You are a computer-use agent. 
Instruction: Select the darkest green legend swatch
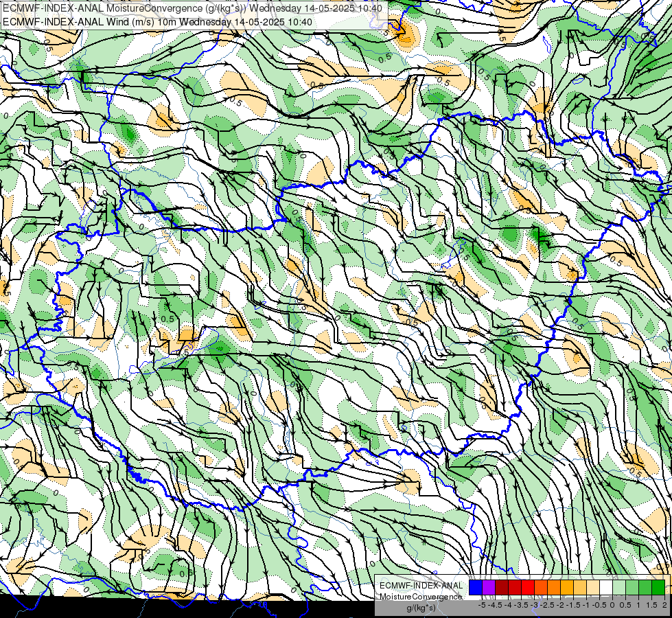tap(658, 587)
